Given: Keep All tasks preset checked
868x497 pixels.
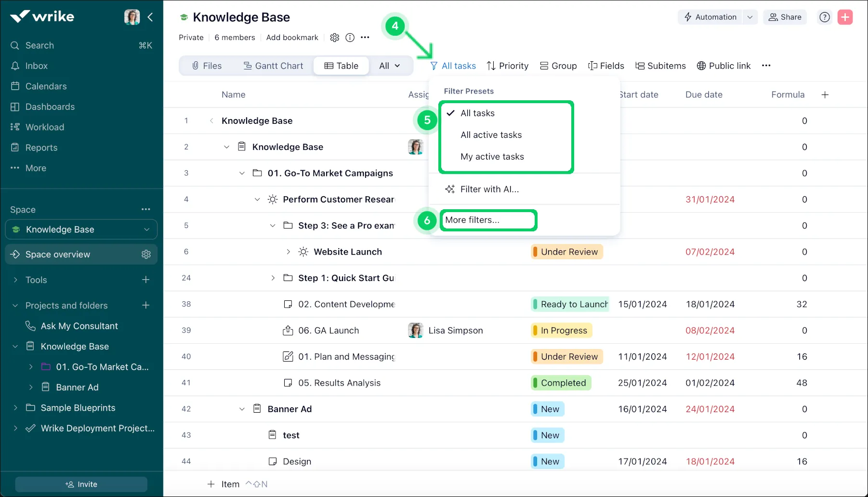Looking at the screenshot, I should (477, 113).
